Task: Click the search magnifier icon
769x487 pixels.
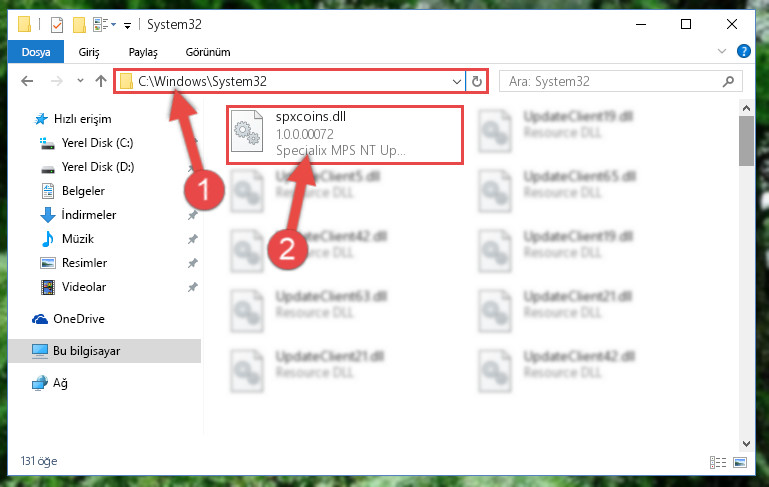Action: pyautogui.click(x=728, y=81)
